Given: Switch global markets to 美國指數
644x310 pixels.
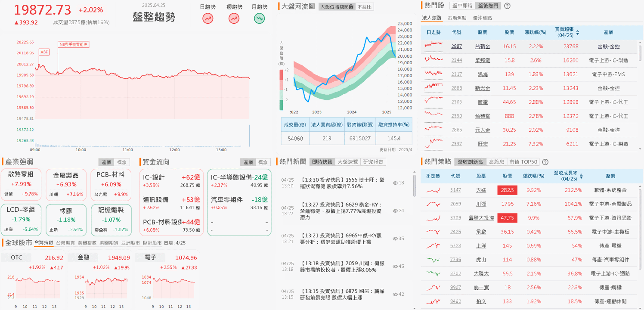Looking at the screenshot, I should (x=87, y=243).
